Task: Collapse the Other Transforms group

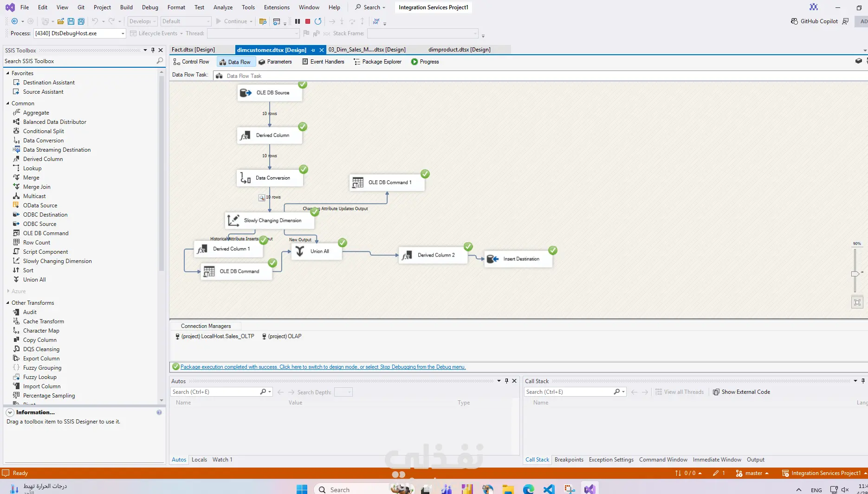Action: tap(7, 303)
